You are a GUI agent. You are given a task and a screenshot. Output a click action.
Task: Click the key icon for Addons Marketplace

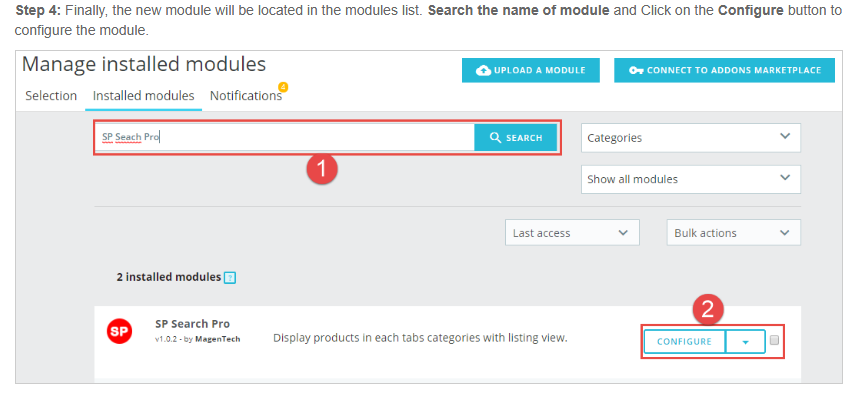(x=635, y=70)
